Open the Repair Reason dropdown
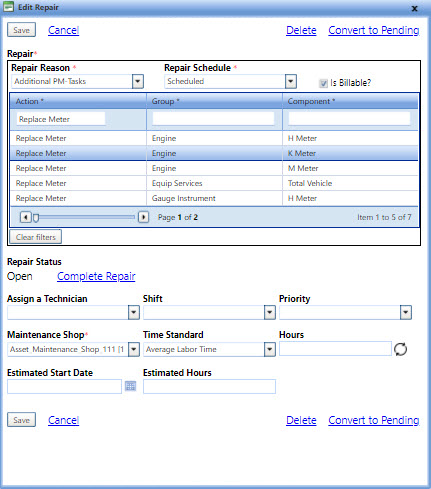The image size is (431, 489). [x=138, y=81]
